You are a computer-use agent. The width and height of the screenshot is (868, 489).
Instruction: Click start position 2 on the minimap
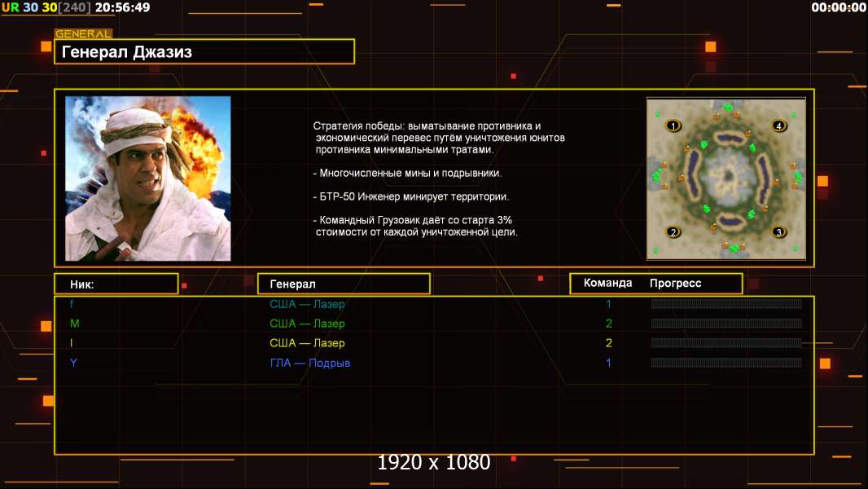tap(673, 232)
